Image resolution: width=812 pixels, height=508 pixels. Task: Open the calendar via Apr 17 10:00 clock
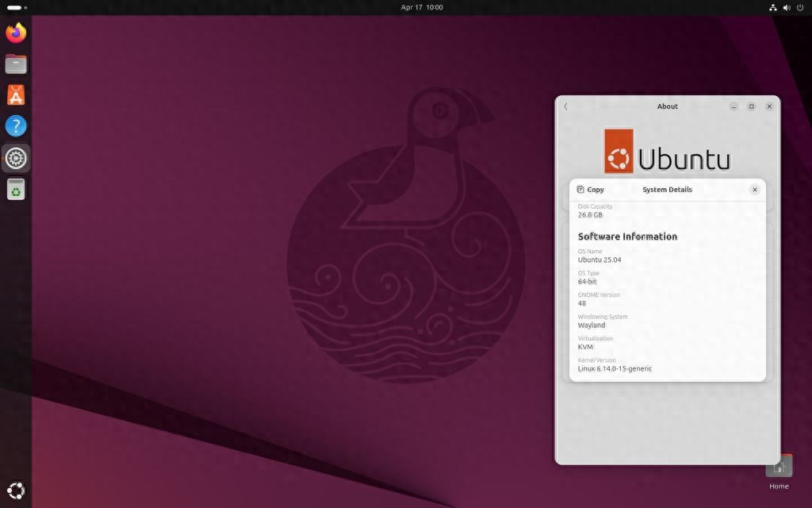coord(423,7)
